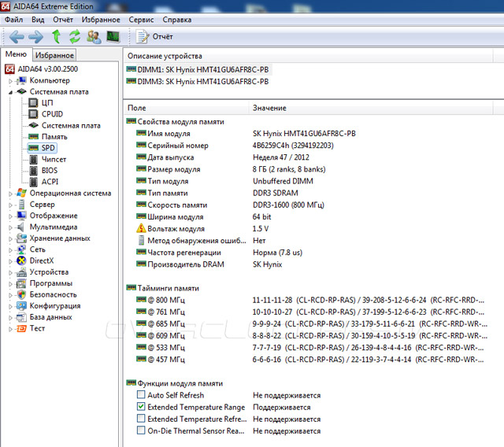Click the Поле column header
Image resolution: width=504 pixels, height=447 pixels.
tap(186, 108)
